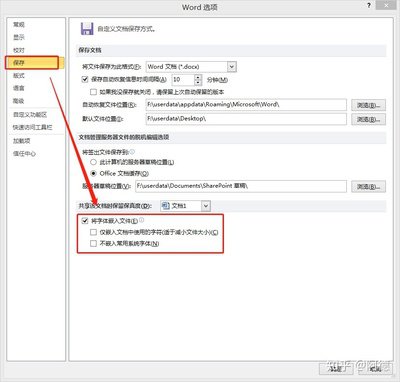Increase the autorecover minutes spinner
Viewport: 400px width, 382px height.
pyautogui.click(x=198, y=77)
